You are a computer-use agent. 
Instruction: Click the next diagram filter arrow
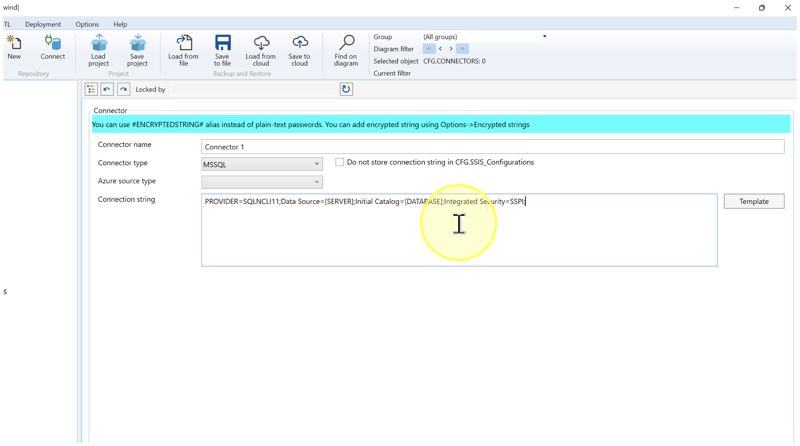click(451, 49)
